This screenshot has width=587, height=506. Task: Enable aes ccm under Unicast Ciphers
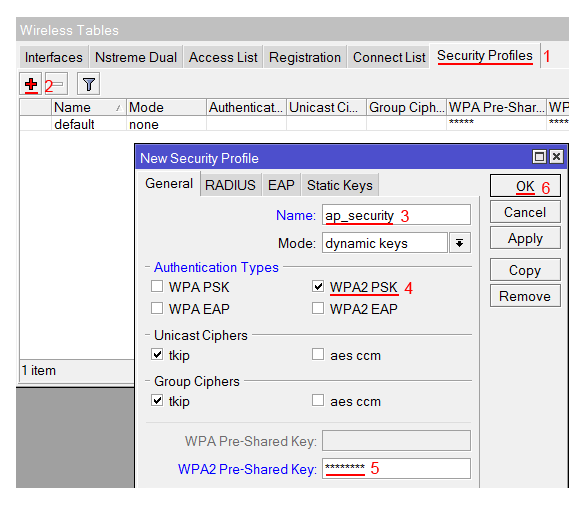click(x=318, y=354)
